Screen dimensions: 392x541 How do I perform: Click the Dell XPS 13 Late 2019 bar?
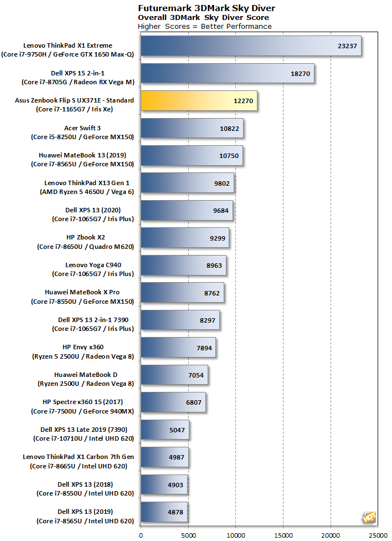pos(165,430)
